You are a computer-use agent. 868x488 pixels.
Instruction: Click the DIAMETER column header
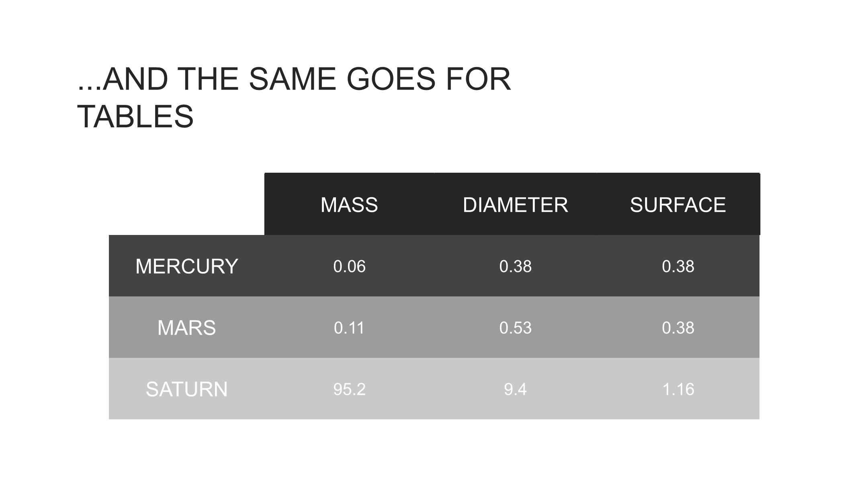[x=515, y=205]
